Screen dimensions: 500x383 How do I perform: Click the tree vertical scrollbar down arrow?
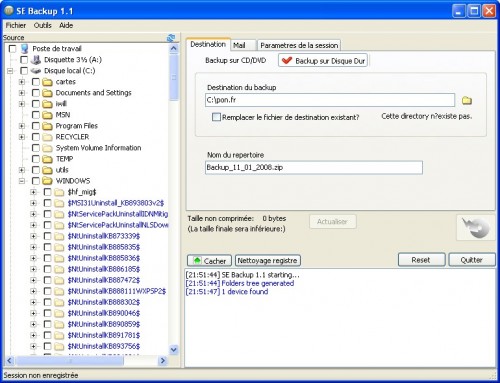click(x=174, y=350)
